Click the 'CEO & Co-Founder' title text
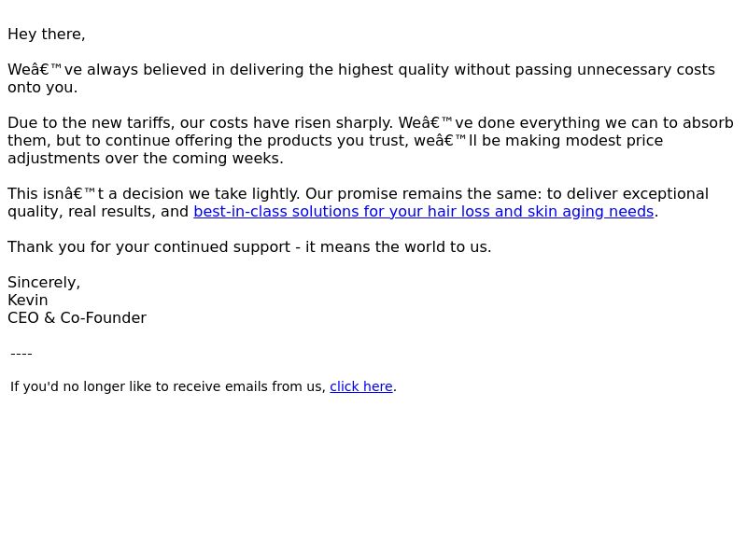This screenshot has width=747, height=560. (78, 317)
